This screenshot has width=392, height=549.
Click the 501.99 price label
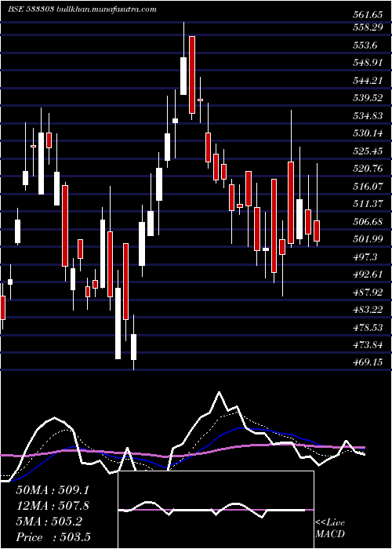(368, 239)
